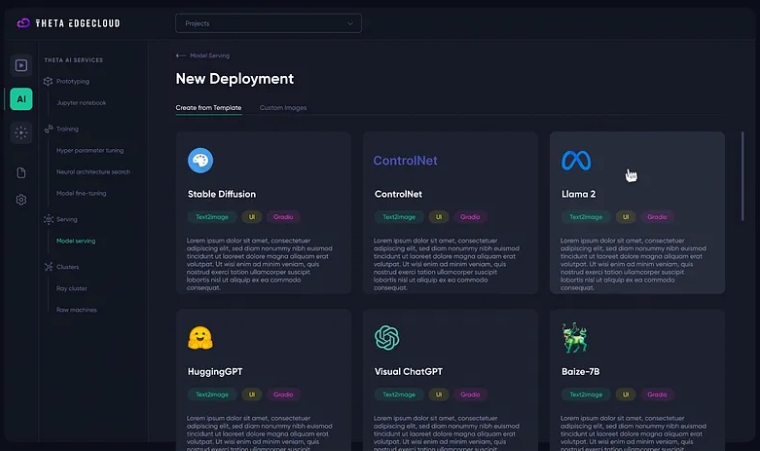
Task: Open the settings gear sidebar icon
Action: click(21, 199)
